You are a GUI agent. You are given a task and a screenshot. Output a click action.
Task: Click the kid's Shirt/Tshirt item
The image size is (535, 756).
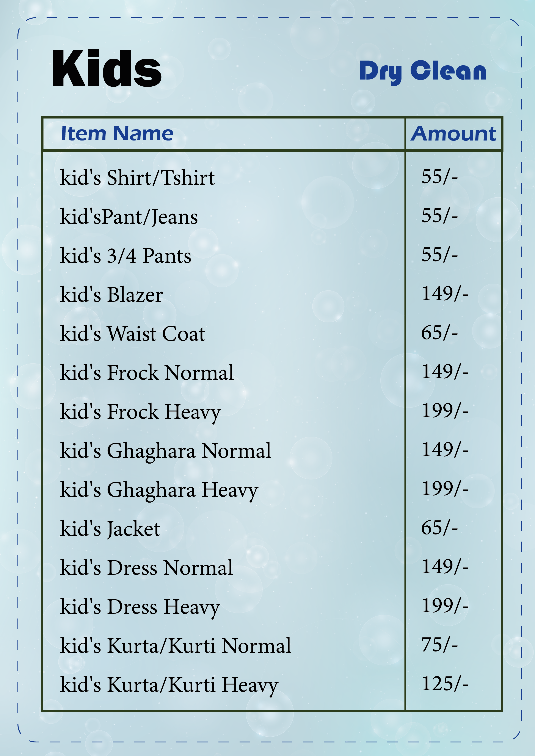coord(137,178)
